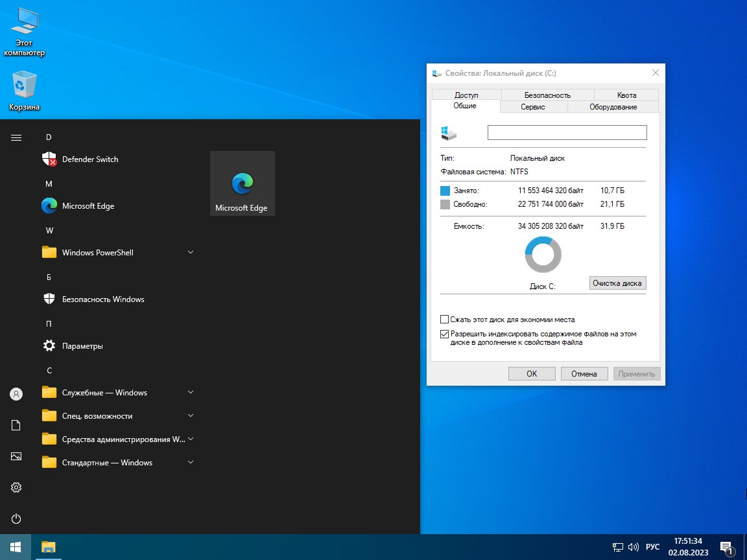Expand the Start menu hamburger button
Screen dimensions: 747x560
(x=16, y=137)
